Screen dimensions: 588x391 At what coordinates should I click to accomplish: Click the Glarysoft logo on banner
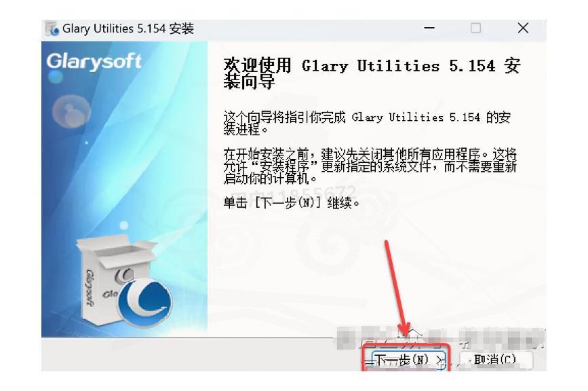pos(94,62)
